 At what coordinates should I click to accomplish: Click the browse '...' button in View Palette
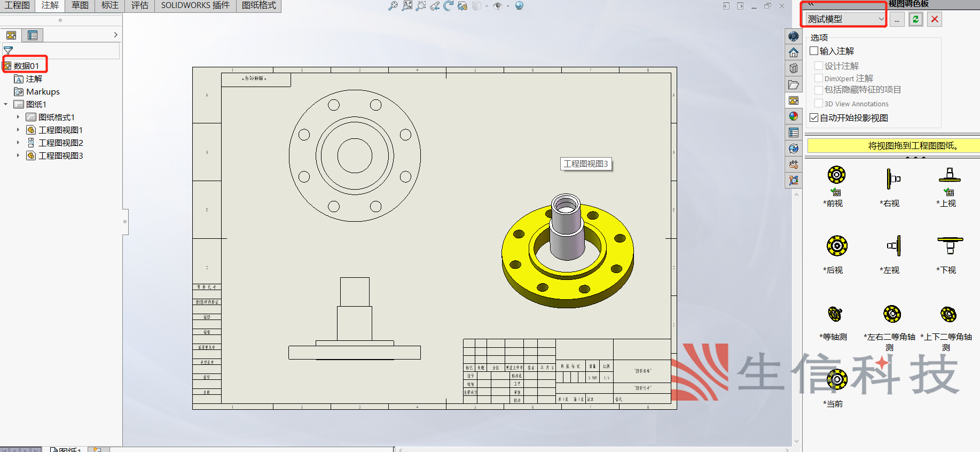click(x=897, y=19)
